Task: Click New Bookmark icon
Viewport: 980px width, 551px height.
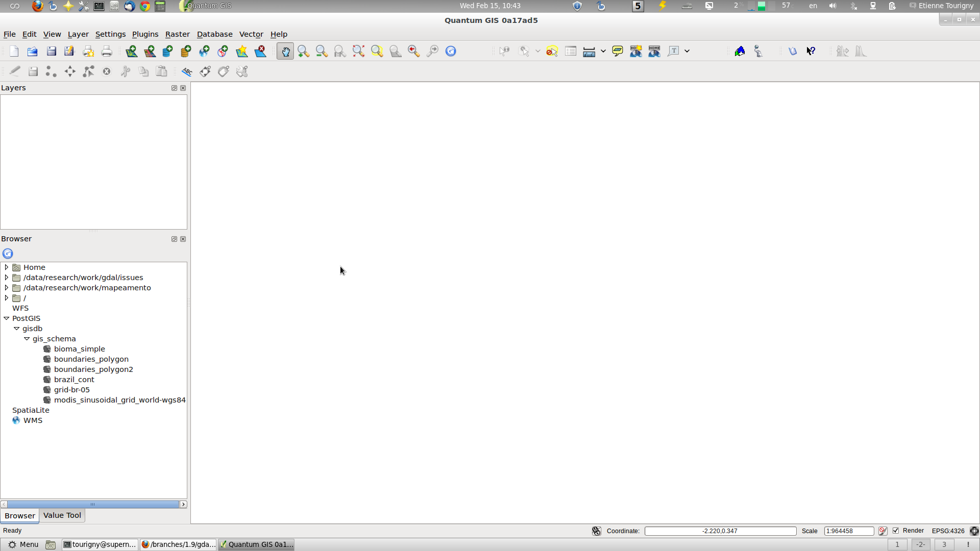Action: point(636,51)
